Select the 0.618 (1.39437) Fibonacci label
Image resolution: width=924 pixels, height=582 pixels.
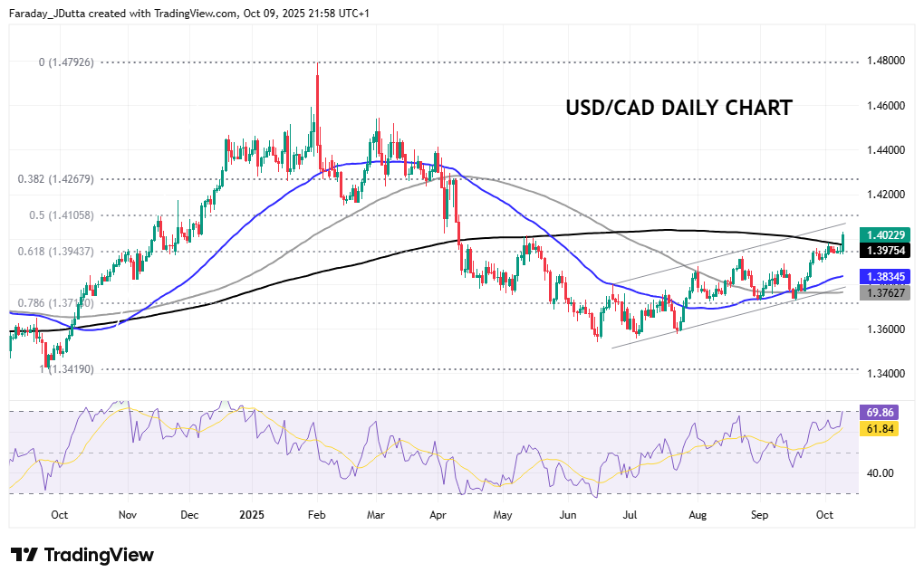[68, 251]
